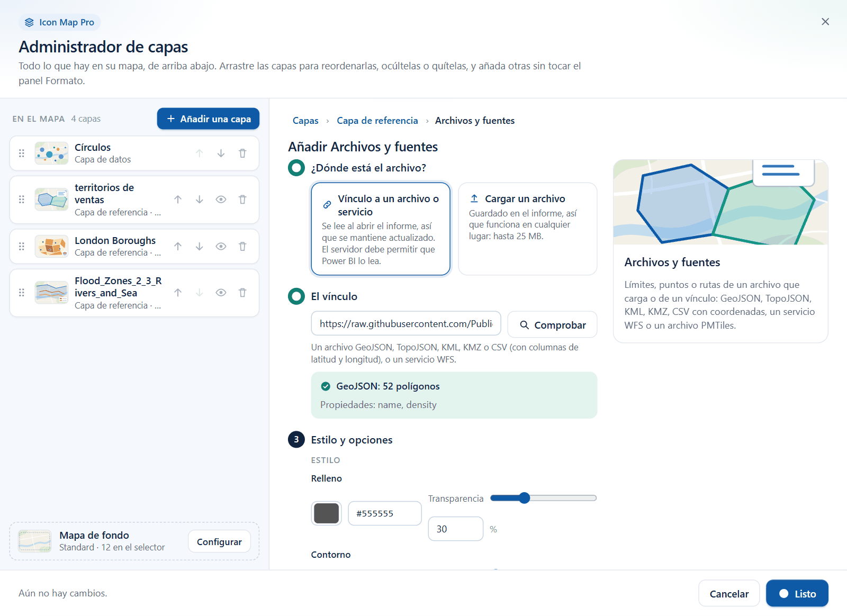The height and width of the screenshot is (616, 847).
Task: Move London Boroughs layer up
Action: pos(178,247)
